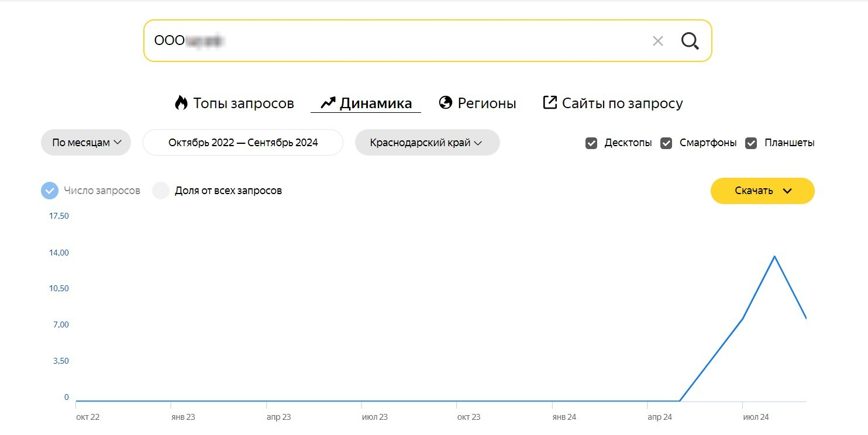Expand the Краснодарский край region dropdown
This screenshot has height=435, width=868.
coord(427,143)
